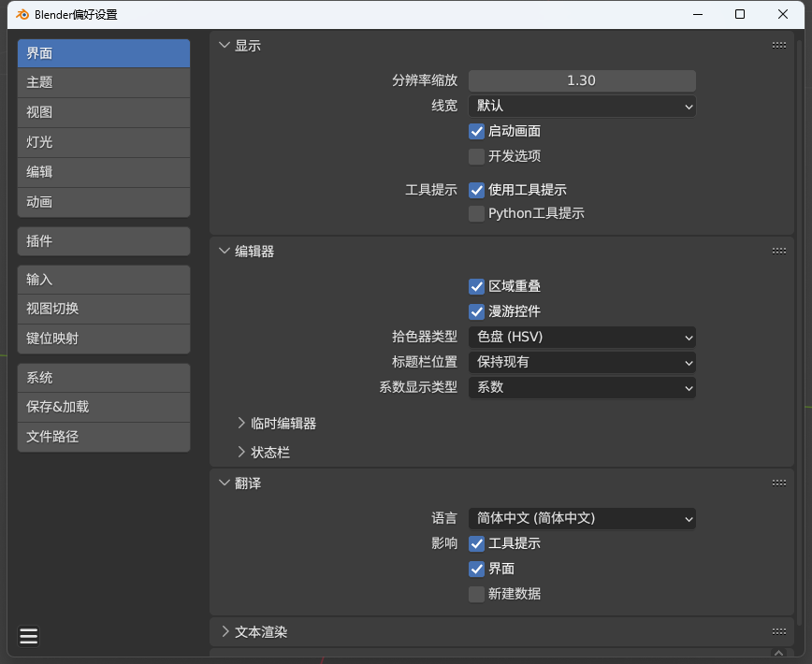Close the Blender偏好设置 window
Image resolution: width=812 pixels, height=664 pixels.
783,14
